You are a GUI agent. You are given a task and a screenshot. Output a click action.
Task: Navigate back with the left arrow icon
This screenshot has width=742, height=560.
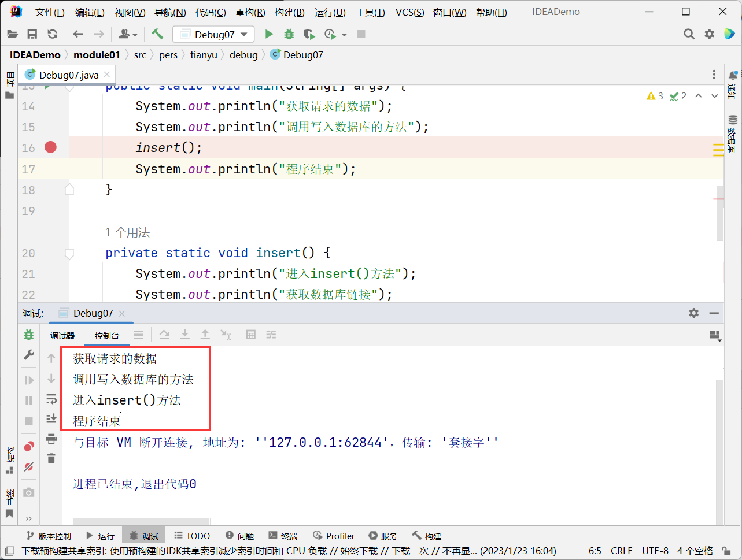click(x=78, y=34)
